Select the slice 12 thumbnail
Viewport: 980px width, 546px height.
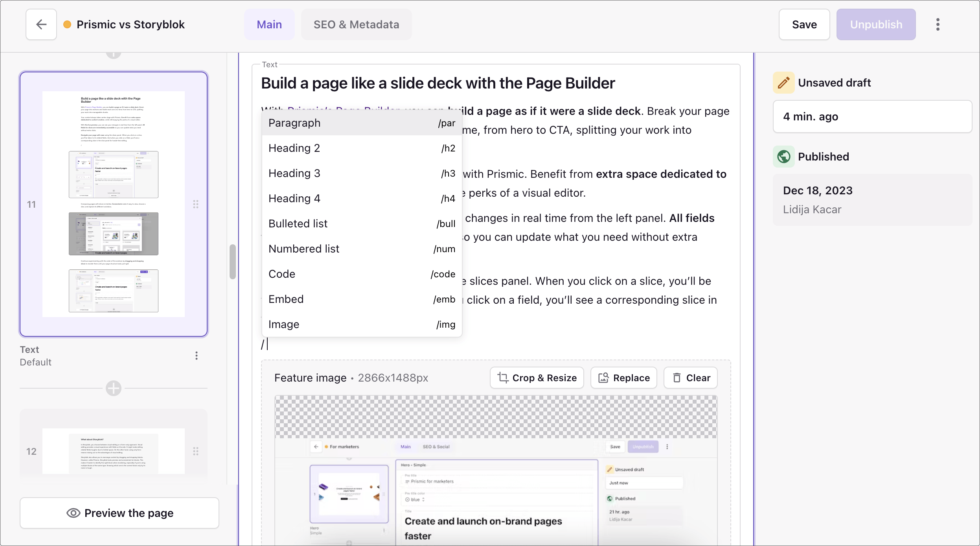coord(113,451)
